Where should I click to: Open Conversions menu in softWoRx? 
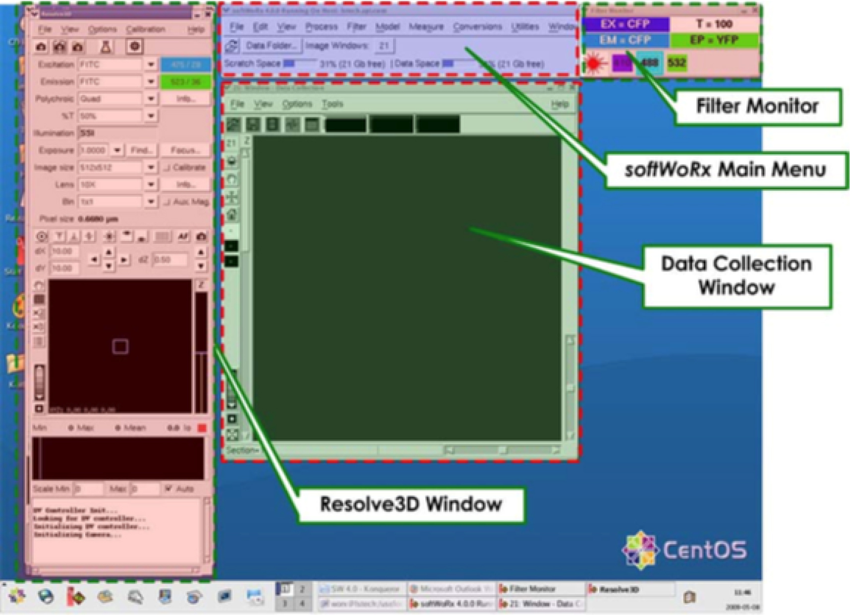pos(477,26)
